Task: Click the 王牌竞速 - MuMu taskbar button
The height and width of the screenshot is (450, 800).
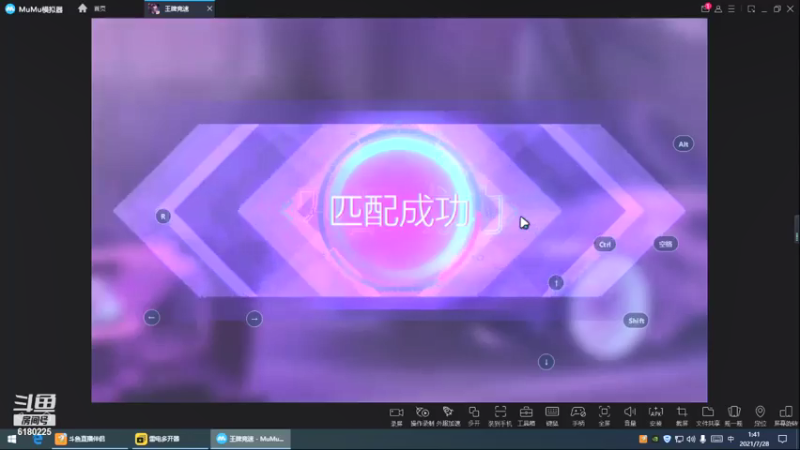Action: [x=250, y=439]
